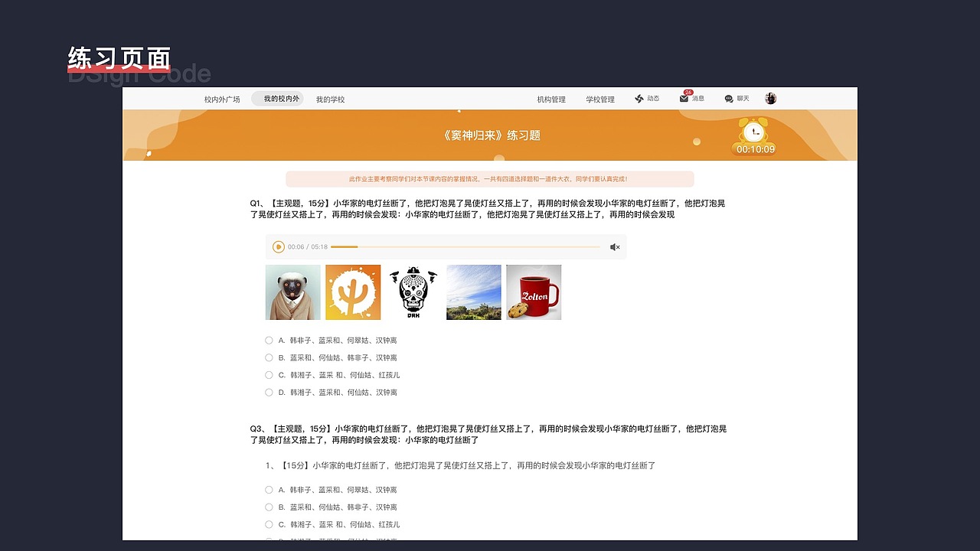Click Q1 answer text 韩湘子、蓝采 和、何仙姑、红孩儿
Image resolution: width=980 pixels, height=551 pixels.
345,375
